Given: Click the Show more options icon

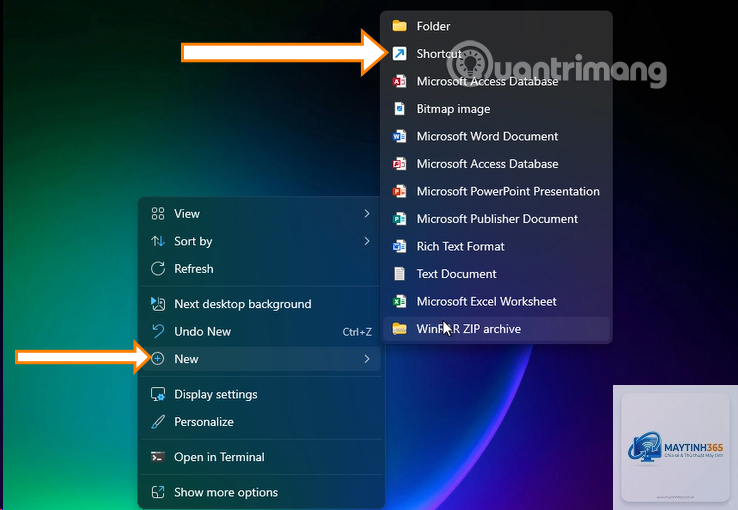Looking at the screenshot, I should [158, 492].
